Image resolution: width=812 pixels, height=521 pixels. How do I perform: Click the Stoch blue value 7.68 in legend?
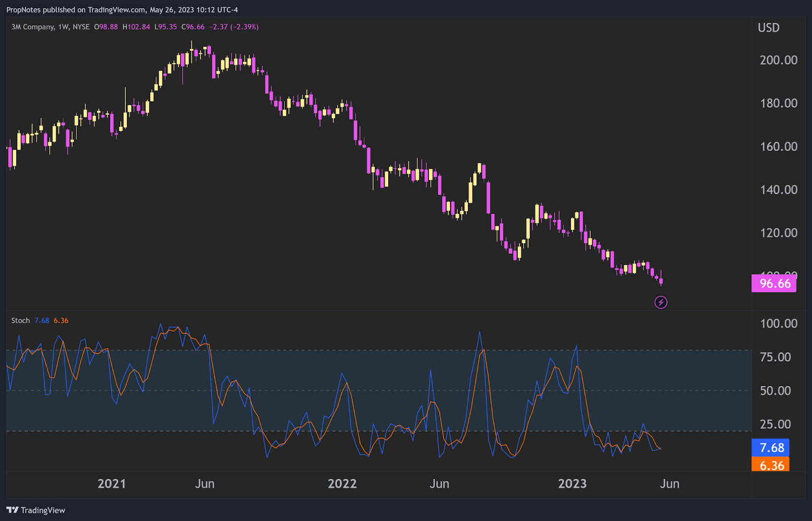pos(42,320)
